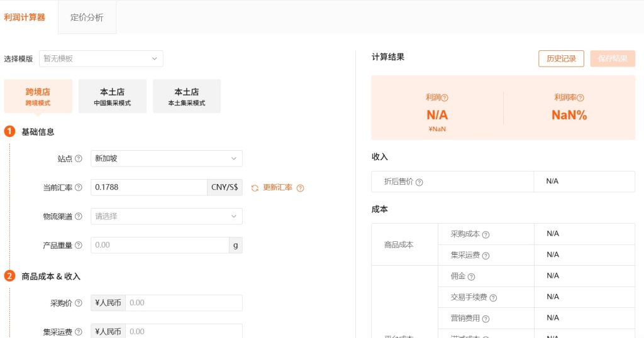Click help icon next to 利润 in results
The width and height of the screenshot is (644, 338).
click(x=445, y=98)
